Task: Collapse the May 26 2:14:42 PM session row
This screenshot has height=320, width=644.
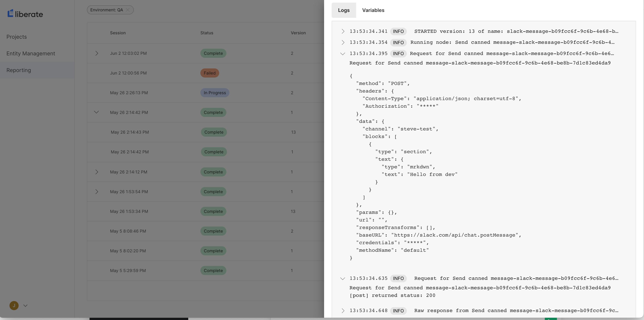Action: click(x=97, y=112)
